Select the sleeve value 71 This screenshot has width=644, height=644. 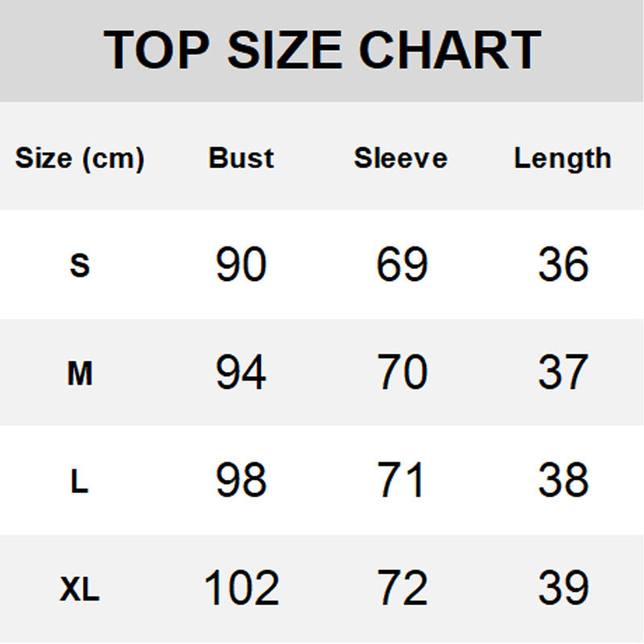pos(401,481)
